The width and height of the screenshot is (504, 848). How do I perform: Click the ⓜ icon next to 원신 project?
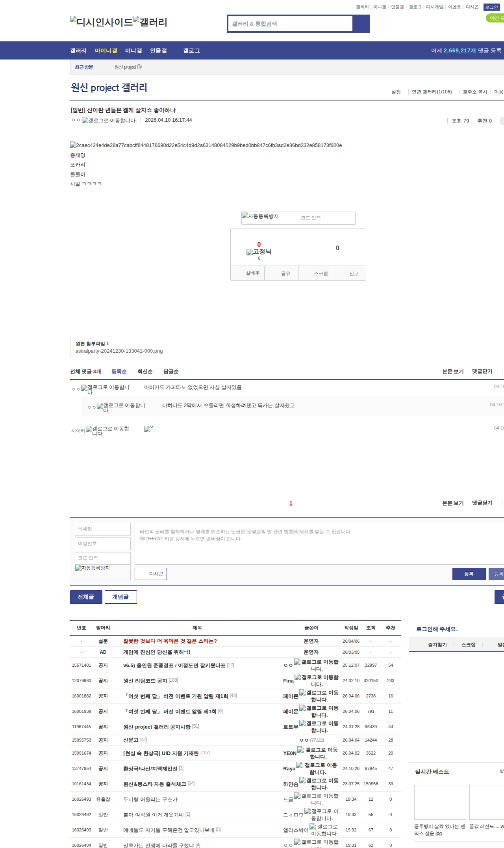[139, 67]
